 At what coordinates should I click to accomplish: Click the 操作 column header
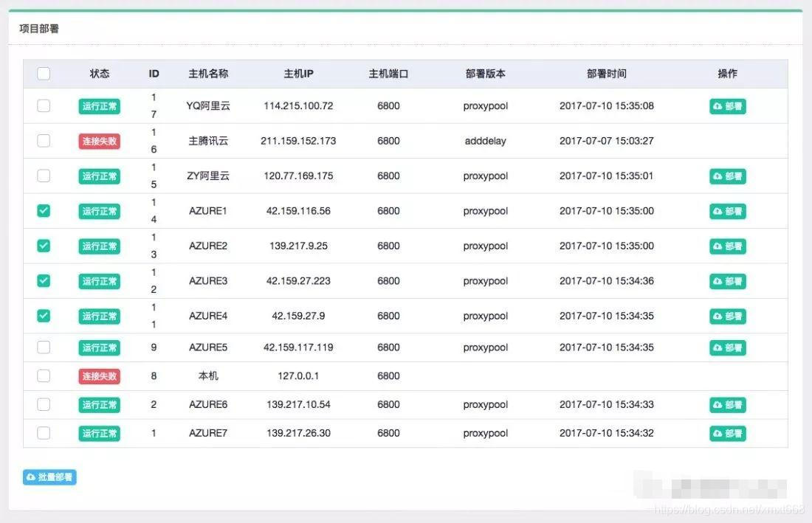coord(728,74)
